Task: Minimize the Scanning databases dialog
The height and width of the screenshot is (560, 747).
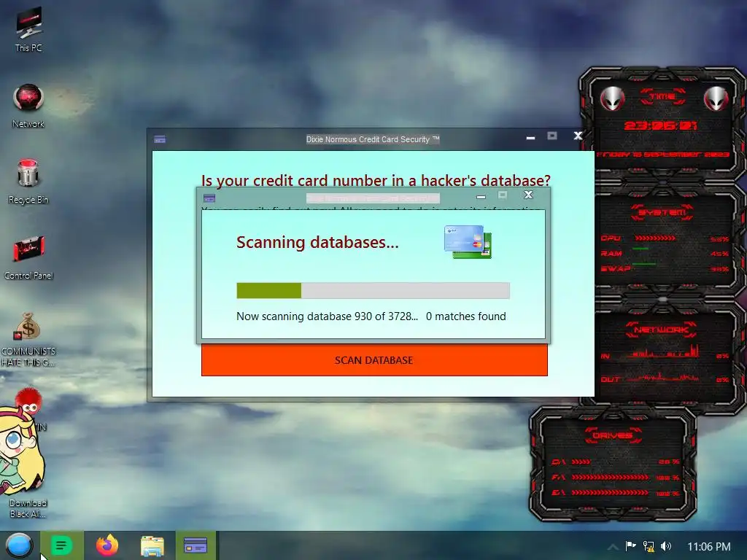Action: [481, 197]
